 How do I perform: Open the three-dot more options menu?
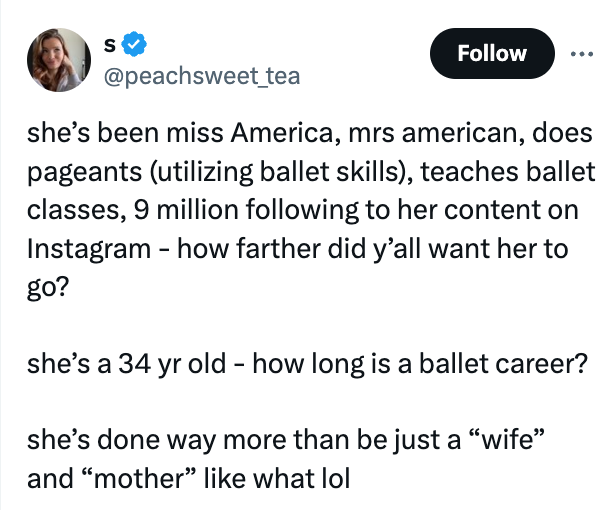(581, 53)
